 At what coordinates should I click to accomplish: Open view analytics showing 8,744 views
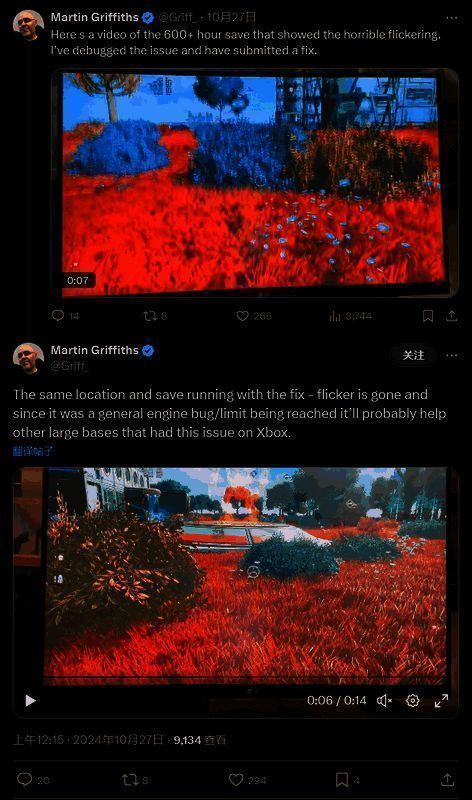[335, 316]
